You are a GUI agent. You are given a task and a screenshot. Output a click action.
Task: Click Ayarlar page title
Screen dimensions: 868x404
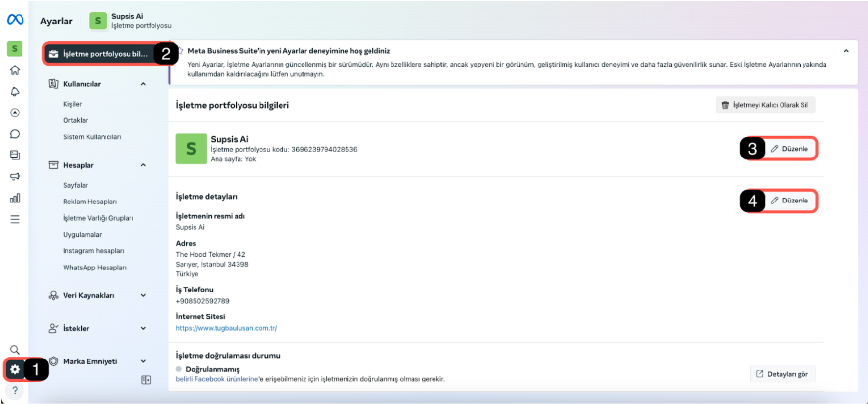(x=56, y=21)
